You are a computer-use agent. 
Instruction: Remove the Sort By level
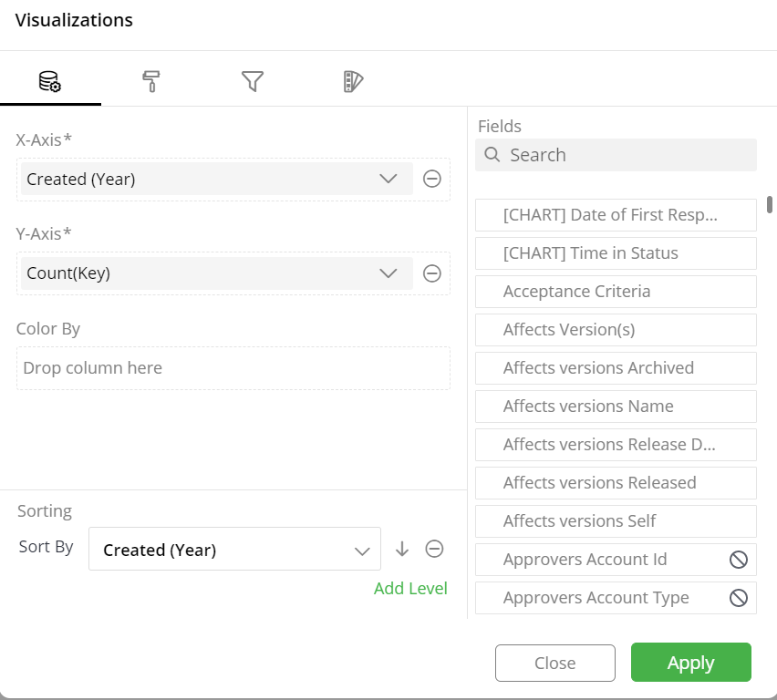[x=435, y=549]
